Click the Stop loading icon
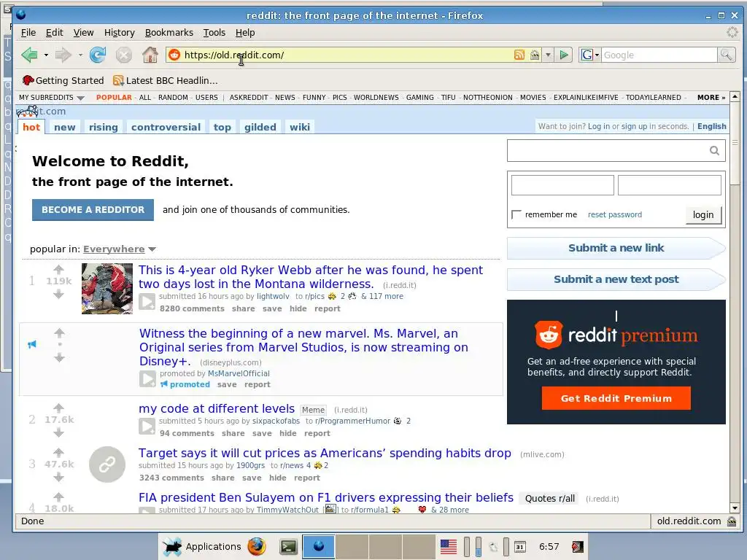The width and height of the screenshot is (747, 560). 124,55
